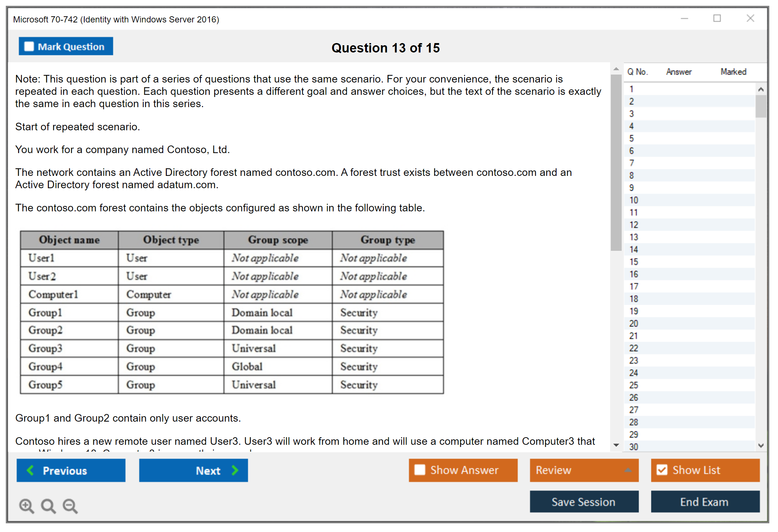The height and width of the screenshot is (532, 778).
Task: Minimize the exam window
Action: point(684,18)
